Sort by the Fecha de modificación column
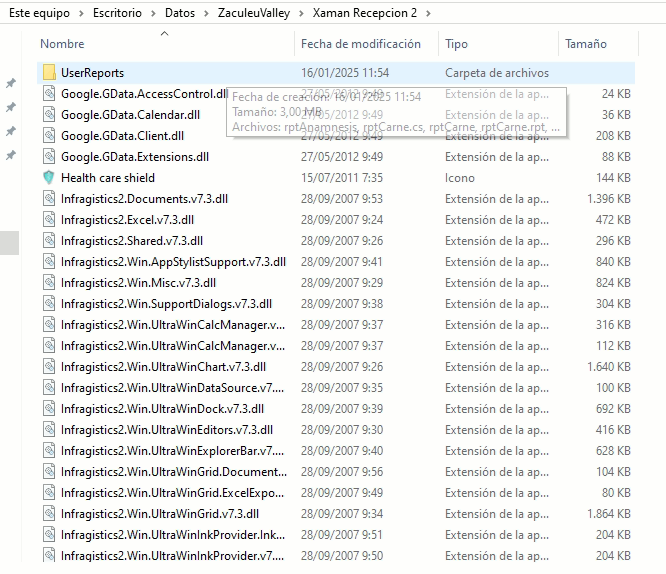Viewport: 666px width, 574px height. tap(360, 44)
